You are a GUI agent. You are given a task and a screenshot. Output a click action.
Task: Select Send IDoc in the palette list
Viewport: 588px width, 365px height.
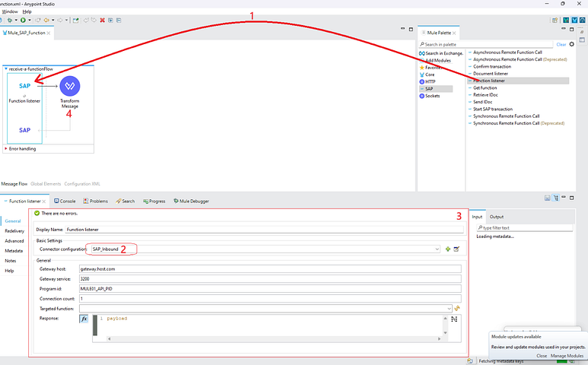pyautogui.click(x=482, y=102)
